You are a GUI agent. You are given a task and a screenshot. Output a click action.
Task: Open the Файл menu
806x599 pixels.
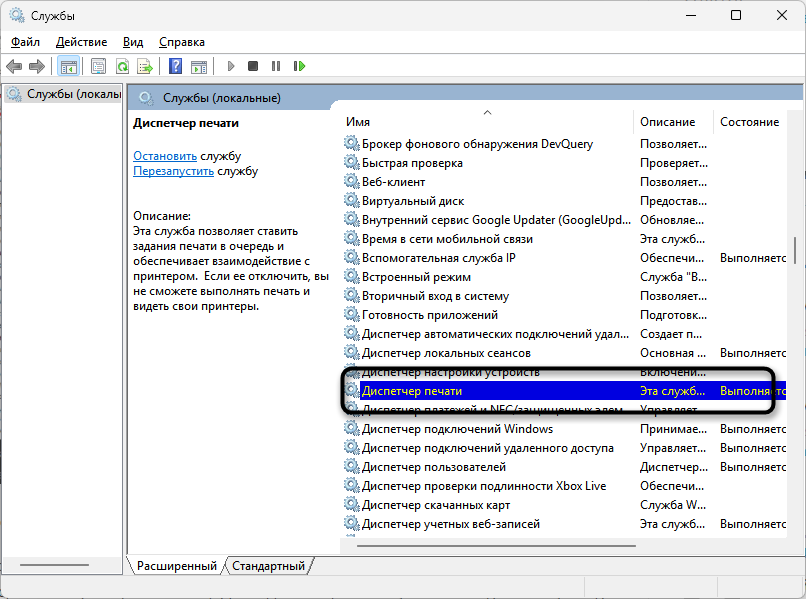(25, 42)
